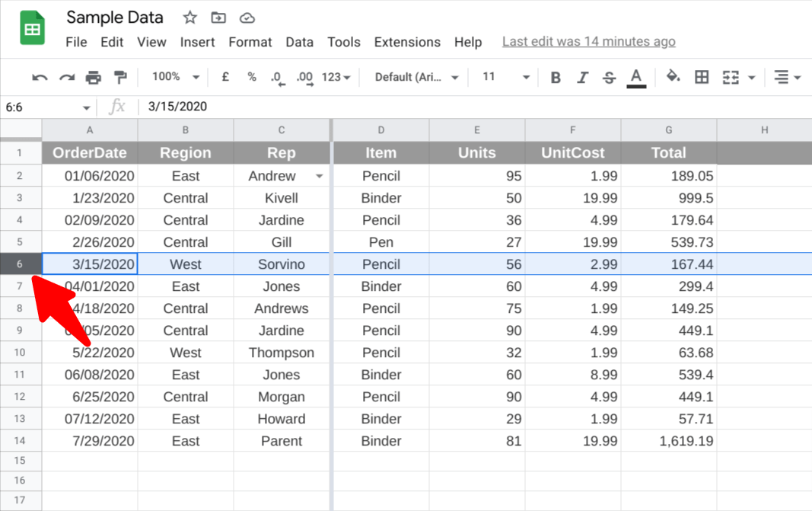Screen dimensions: 812x511
Task: Click the Last edit was 14 minutes ago link
Action: coord(588,41)
